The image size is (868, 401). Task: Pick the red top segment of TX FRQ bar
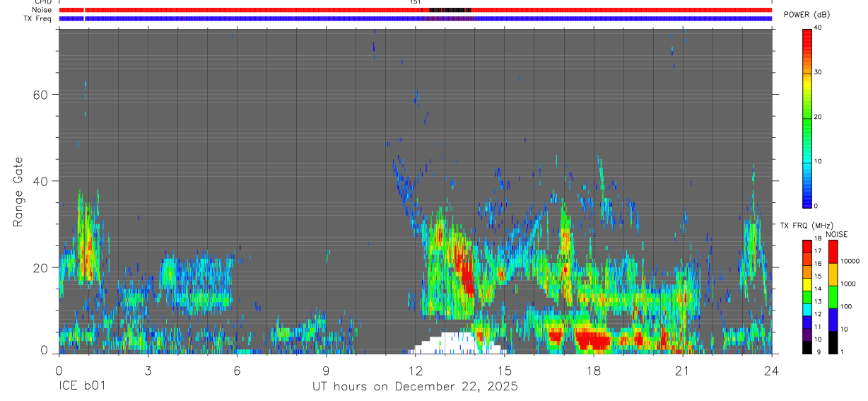point(808,247)
